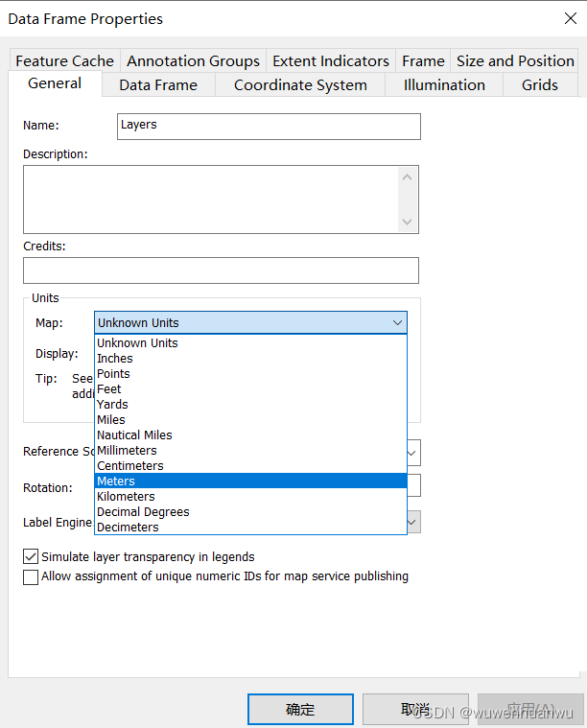The width and height of the screenshot is (587, 728).
Task: Open the Reference Scale dropdown arrow
Action: [x=412, y=453]
